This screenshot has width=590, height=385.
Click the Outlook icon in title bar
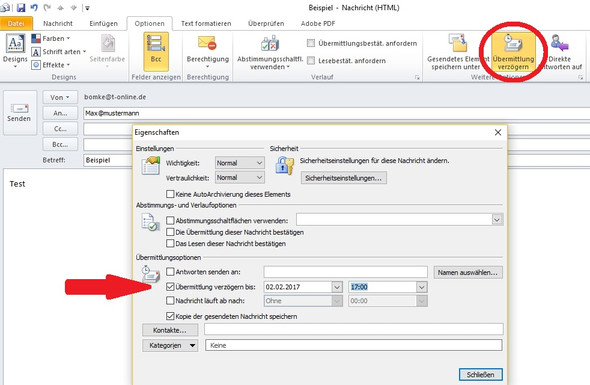[6, 7]
